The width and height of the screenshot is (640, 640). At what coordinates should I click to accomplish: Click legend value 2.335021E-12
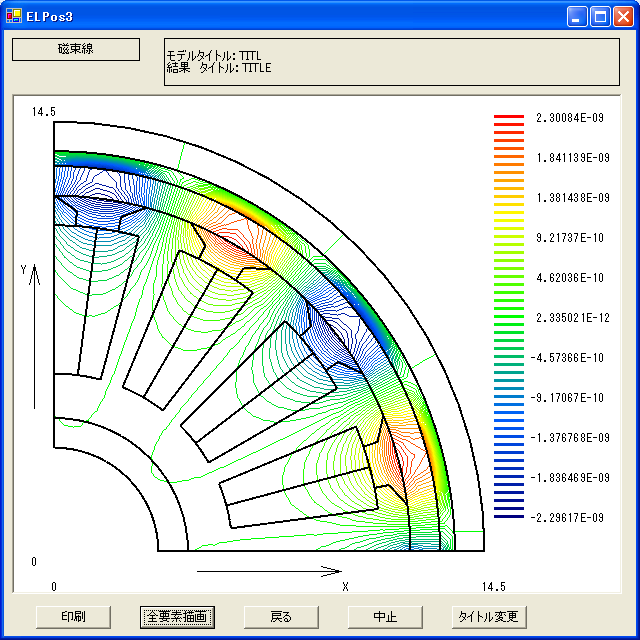573,318
